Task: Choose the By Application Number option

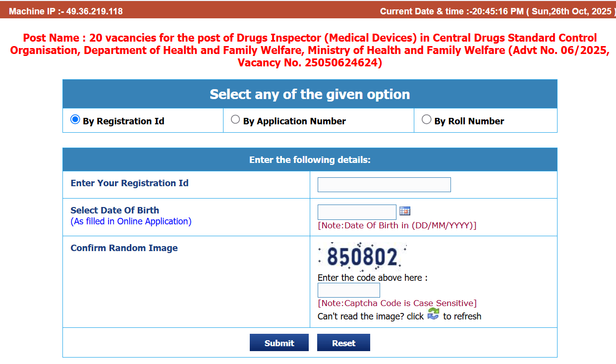Action: coord(235,119)
